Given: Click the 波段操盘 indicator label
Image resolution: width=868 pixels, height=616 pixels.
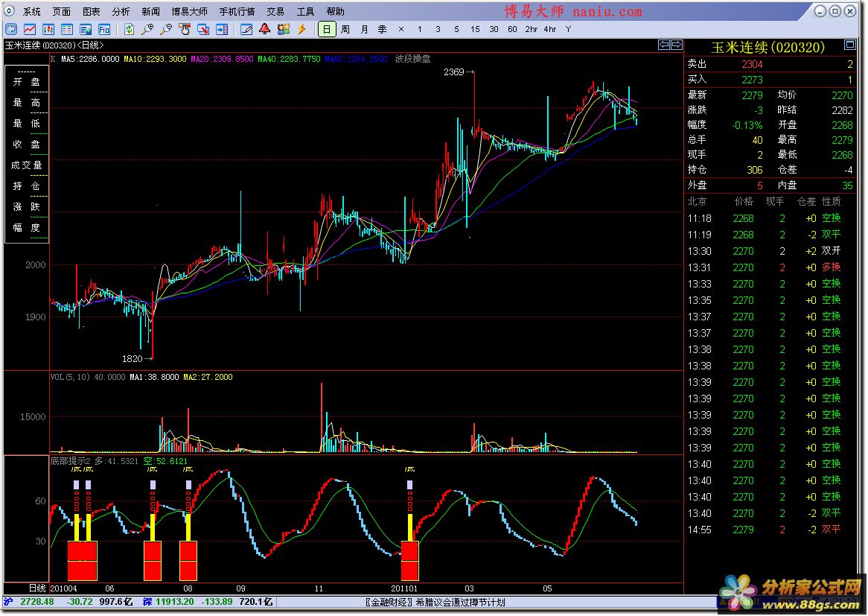Looking at the screenshot, I should pyautogui.click(x=412, y=59).
